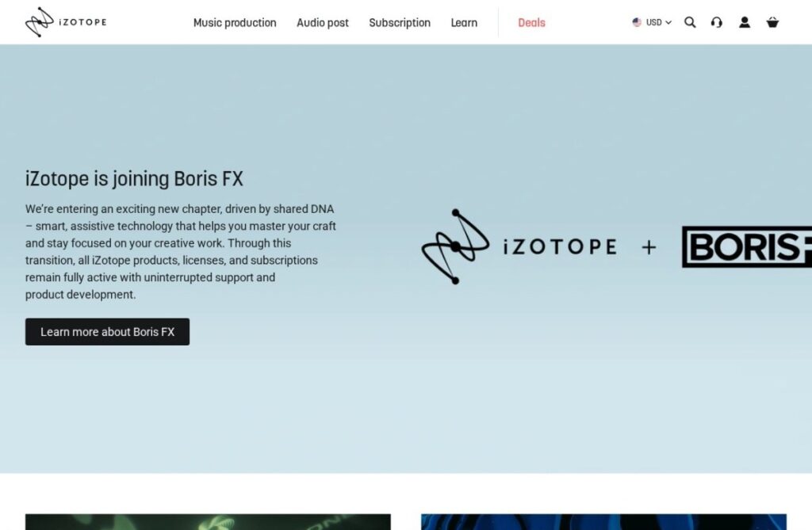Click the chevron next to USD

[668, 23]
